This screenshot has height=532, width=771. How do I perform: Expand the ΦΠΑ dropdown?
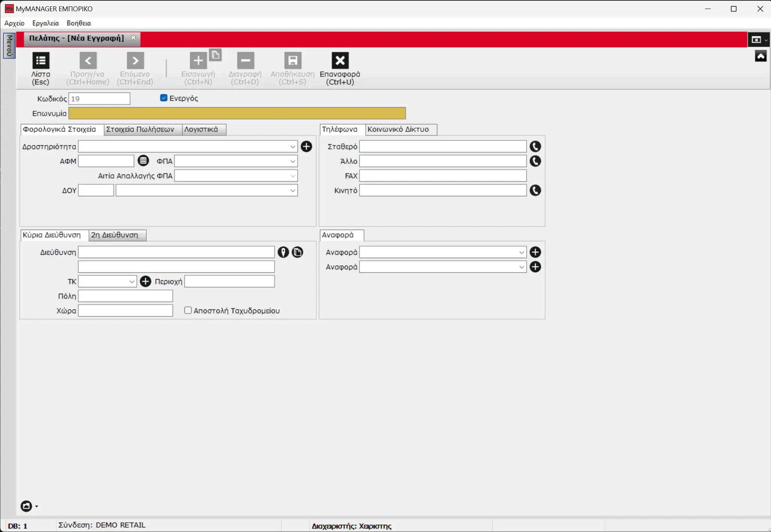[x=292, y=161]
